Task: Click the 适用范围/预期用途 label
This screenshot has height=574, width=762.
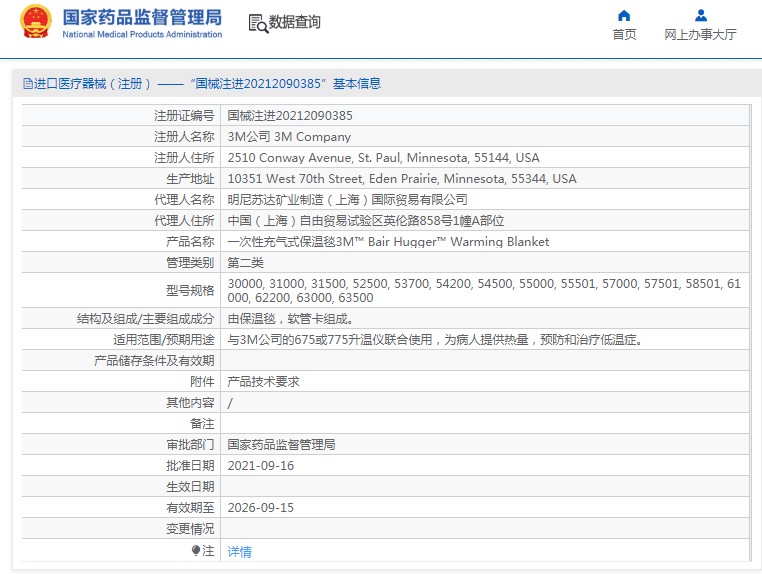Action: [x=164, y=340]
